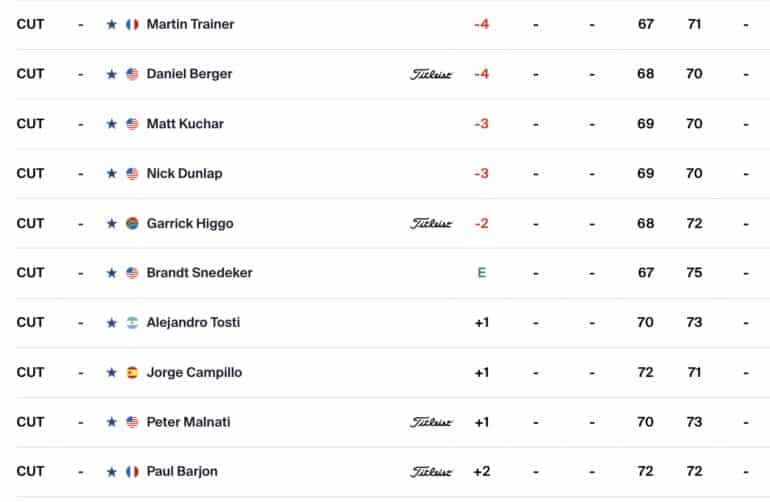Screen dimensions: 770x502
Task: Toggle favorite star for Matt Kuchar
Action: click(111, 124)
